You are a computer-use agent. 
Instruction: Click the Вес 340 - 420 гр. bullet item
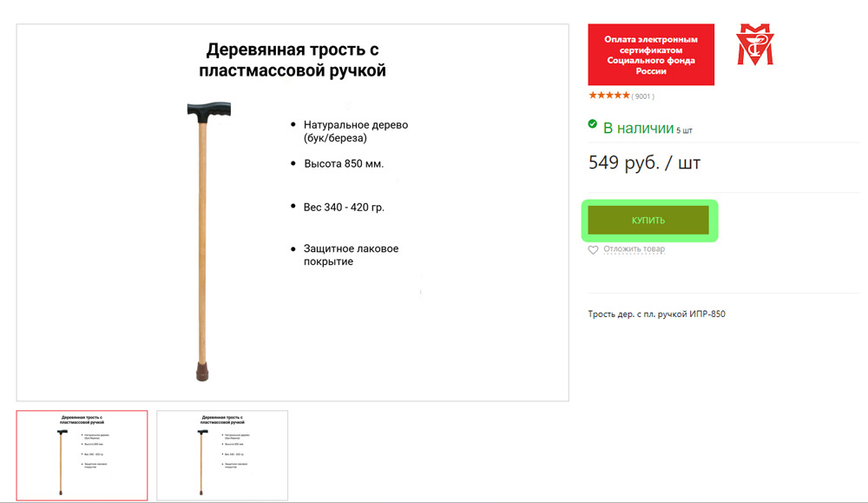click(x=344, y=207)
